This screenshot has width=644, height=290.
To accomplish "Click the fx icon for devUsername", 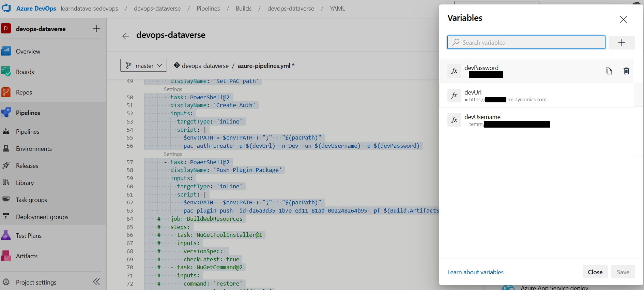I will [x=454, y=120].
